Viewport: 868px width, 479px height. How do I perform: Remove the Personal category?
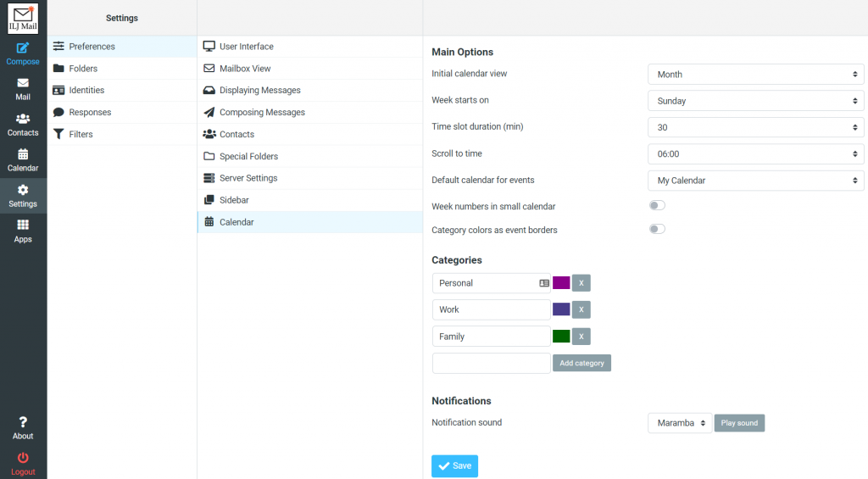(581, 283)
